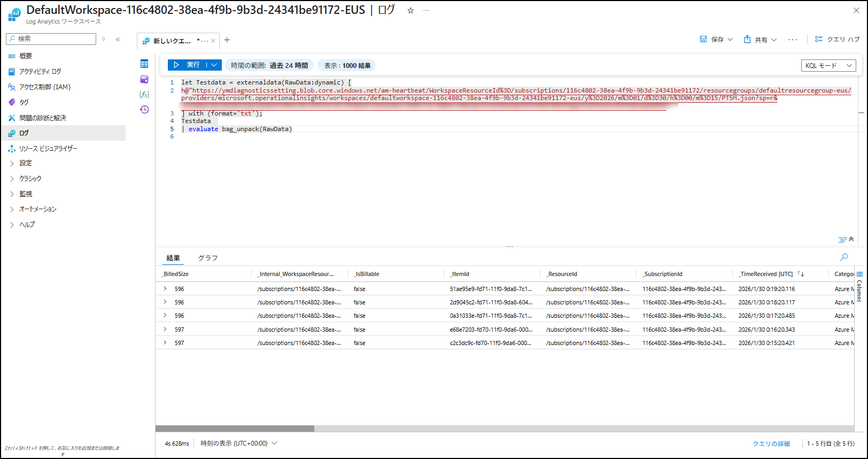Image resolution: width=868 pixels, height=459 pixels.
Task: Click the _ResourceId column header
Action: 562,274
